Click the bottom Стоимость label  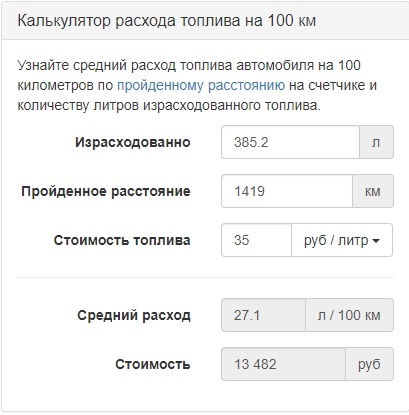pyautogui.click(x=153, y=364)
